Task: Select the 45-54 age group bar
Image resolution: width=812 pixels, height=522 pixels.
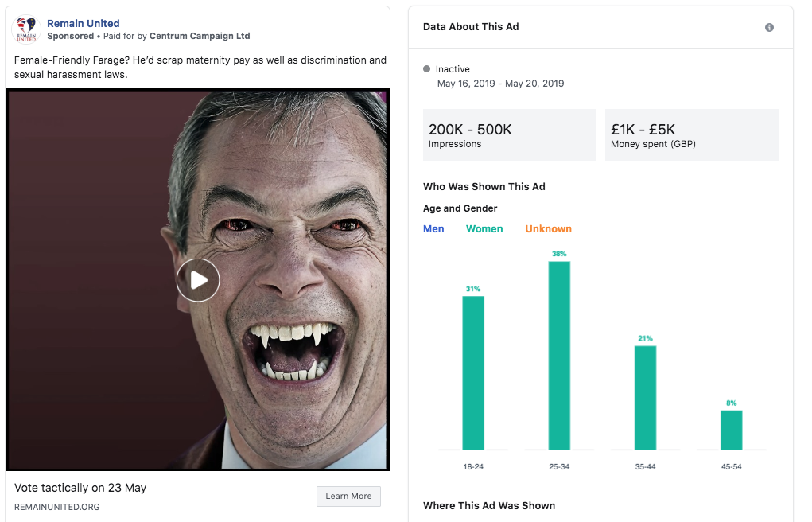Action: [x=731, y=430]
